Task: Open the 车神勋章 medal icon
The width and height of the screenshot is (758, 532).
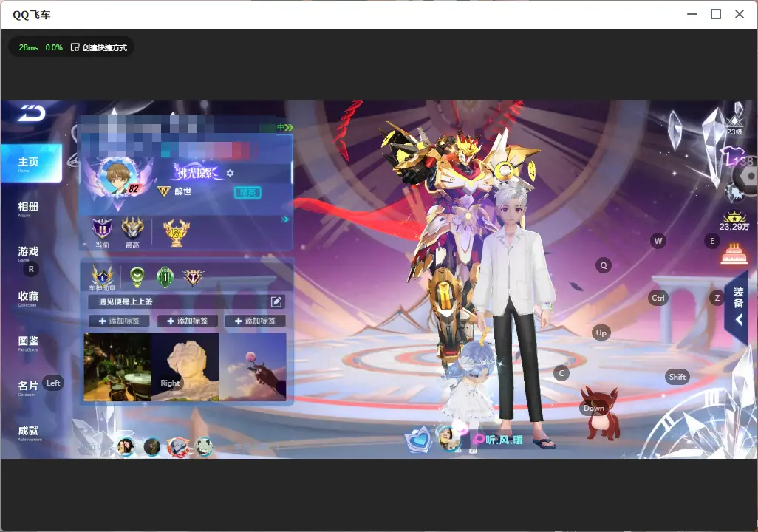Action: pos(103,278)
